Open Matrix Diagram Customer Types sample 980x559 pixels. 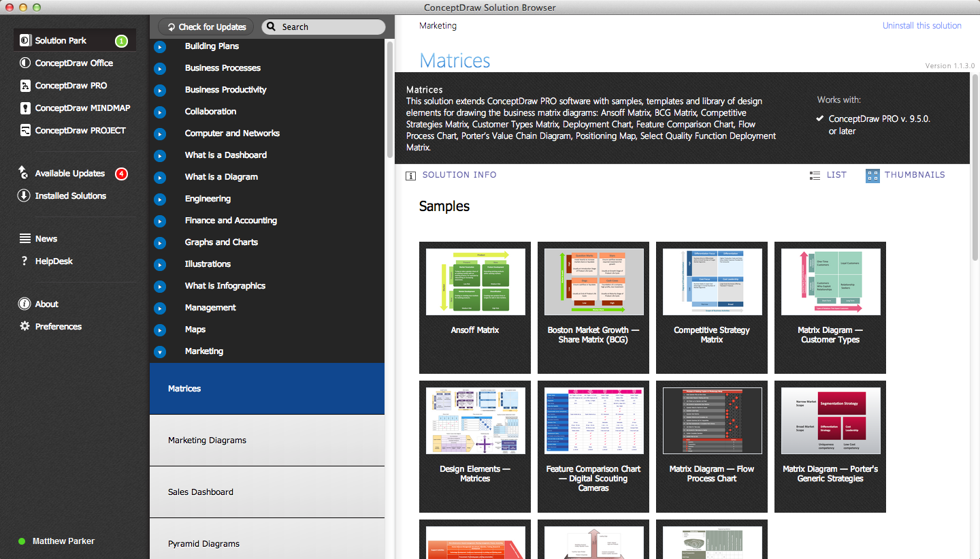pos(830,308)
